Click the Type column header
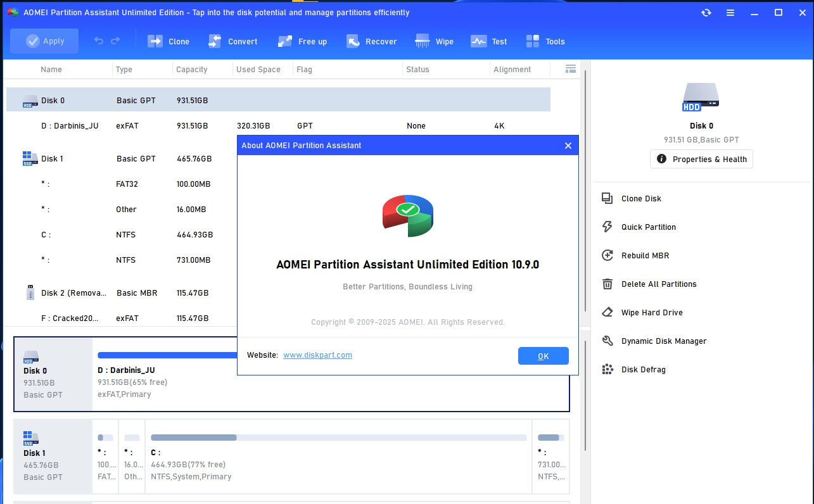This screenshot has height=504, width=814. coord(124,70)
